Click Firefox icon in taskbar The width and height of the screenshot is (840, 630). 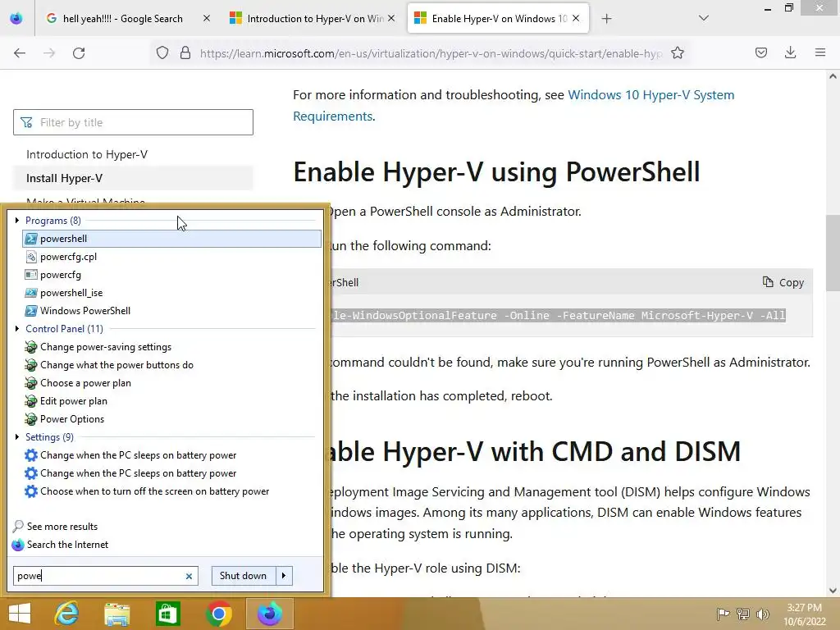pos(269,614)
